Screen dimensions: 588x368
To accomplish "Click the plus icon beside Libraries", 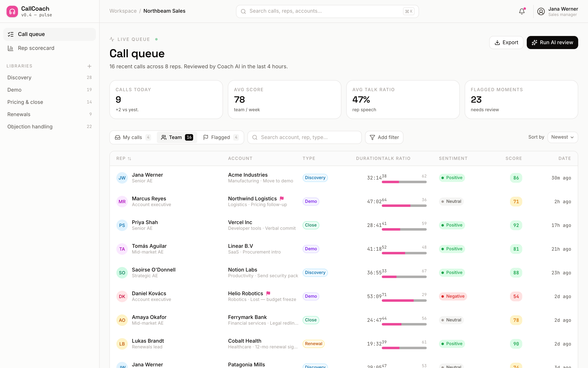I will (89, 66).
